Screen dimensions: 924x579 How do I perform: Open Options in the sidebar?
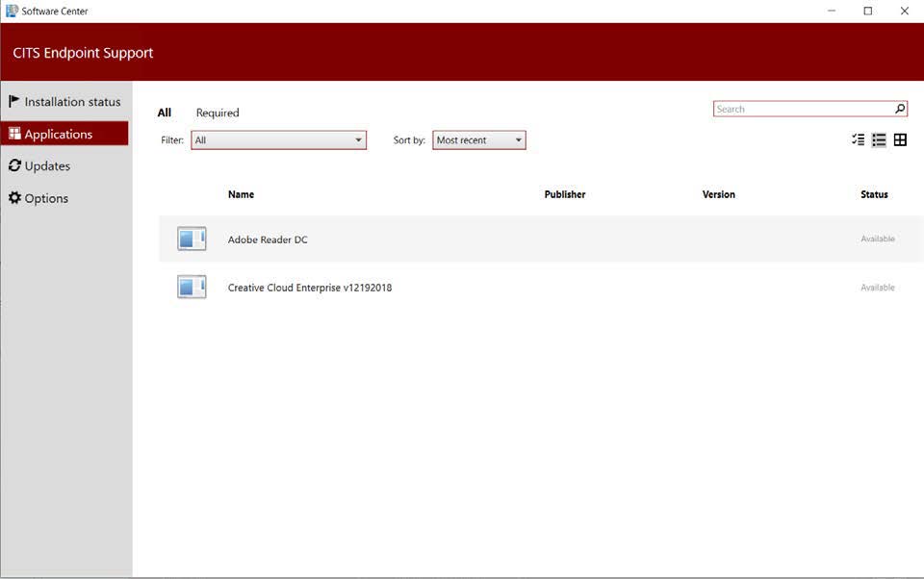click(64, 198)
